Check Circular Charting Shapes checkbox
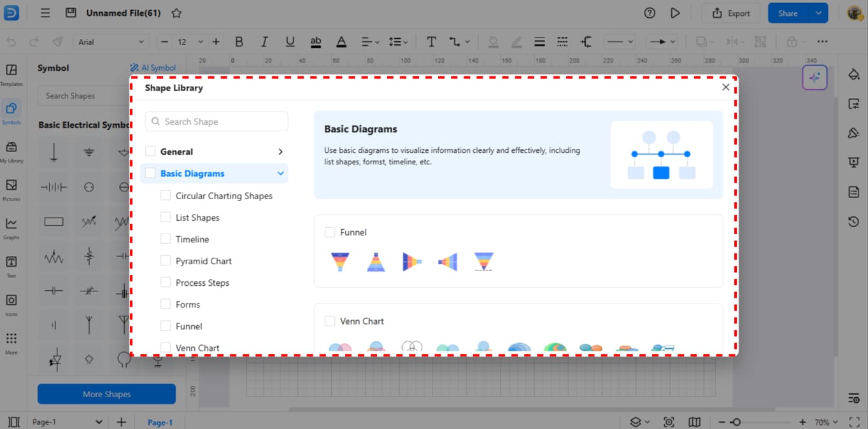The image size is (868, 429). click(166, 195)
